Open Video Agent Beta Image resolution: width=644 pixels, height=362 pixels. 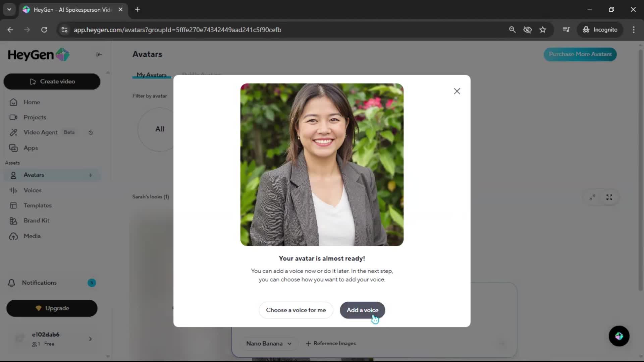tap(41, 132)
